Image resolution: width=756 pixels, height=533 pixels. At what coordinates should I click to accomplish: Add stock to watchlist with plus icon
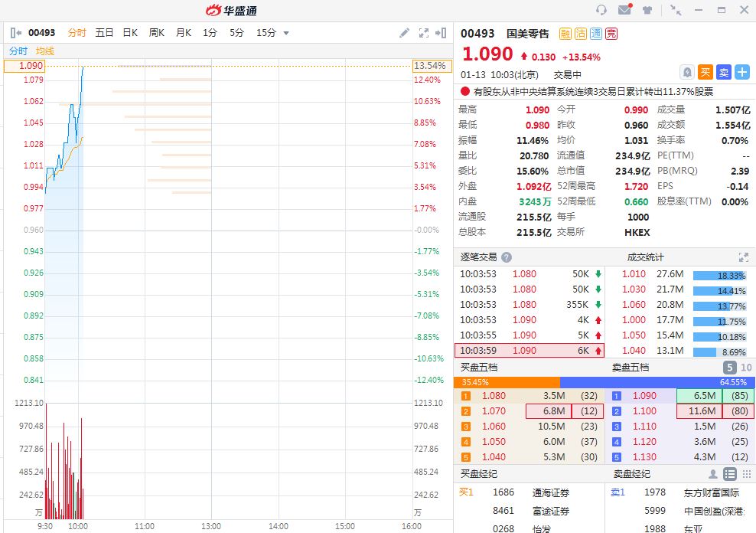click(742, 72)
